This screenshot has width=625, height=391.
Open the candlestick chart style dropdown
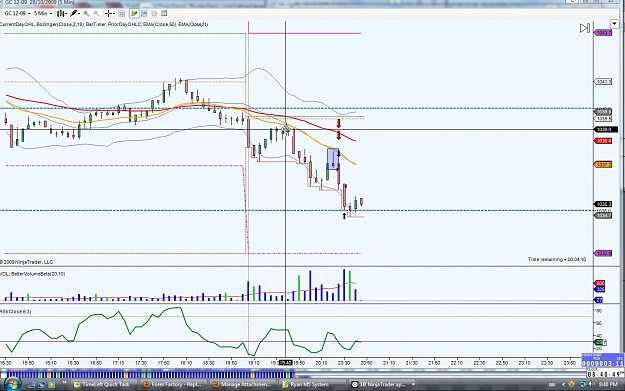[62, 14]
